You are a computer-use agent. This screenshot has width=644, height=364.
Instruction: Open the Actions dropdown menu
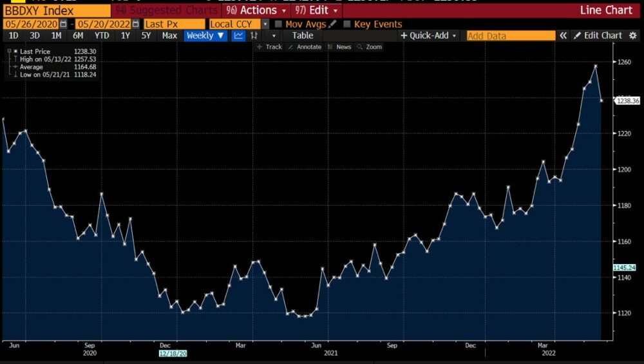tap(256, 10)
